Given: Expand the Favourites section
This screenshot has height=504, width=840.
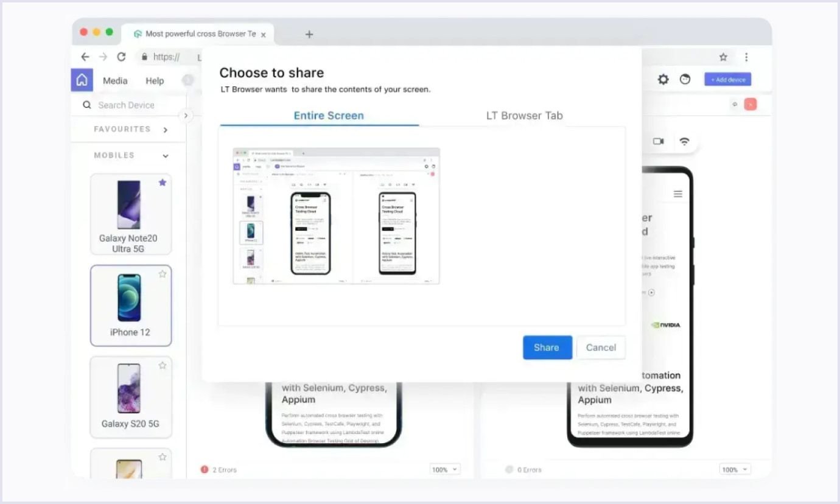Looking at the screenshot, I should pos(166,130).
